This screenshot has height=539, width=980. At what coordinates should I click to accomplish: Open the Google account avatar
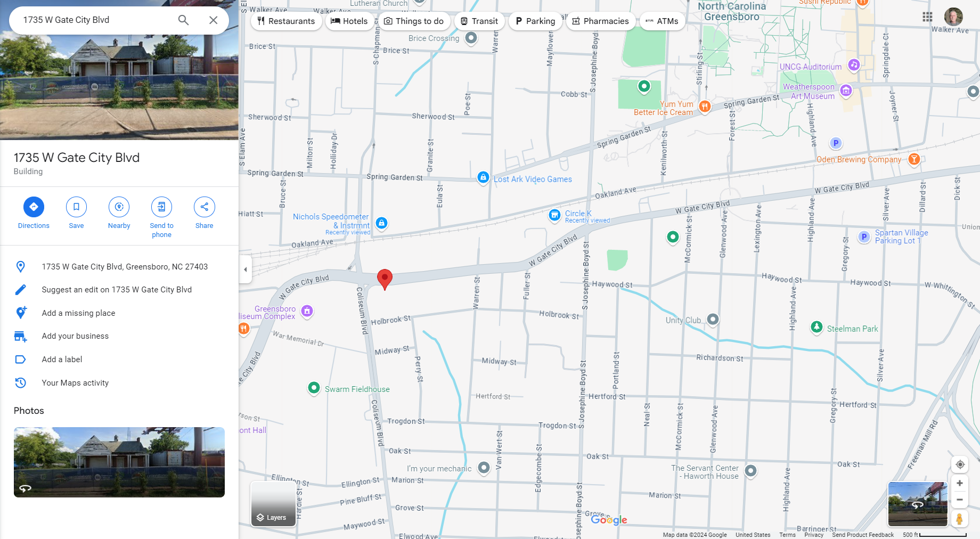(x=953, y=17)
